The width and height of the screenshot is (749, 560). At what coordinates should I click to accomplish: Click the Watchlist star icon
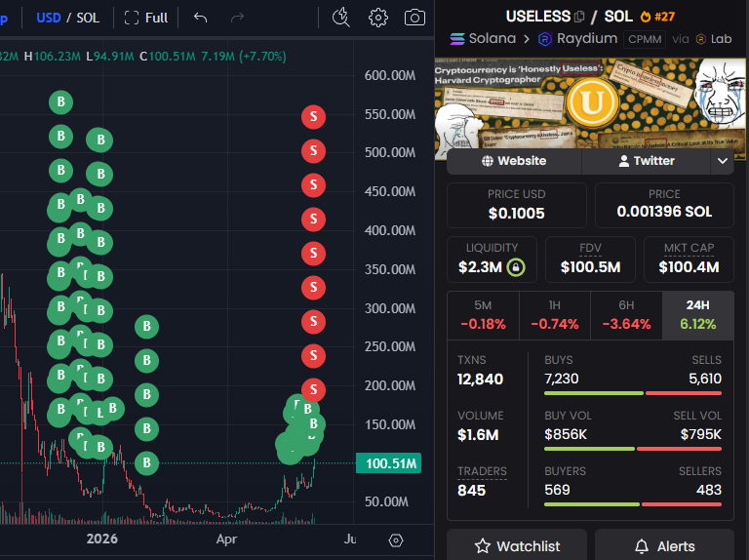(483, 545)
